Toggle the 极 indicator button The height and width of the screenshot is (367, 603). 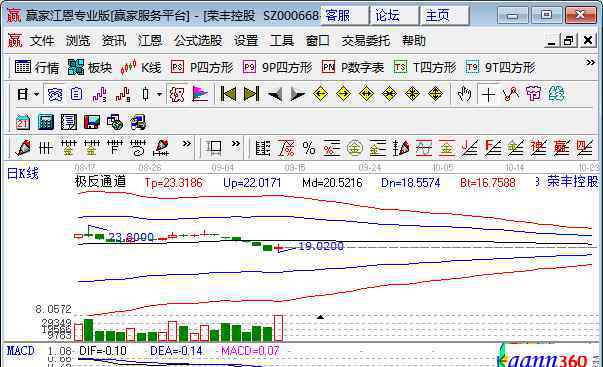click(x=177, y=94)
